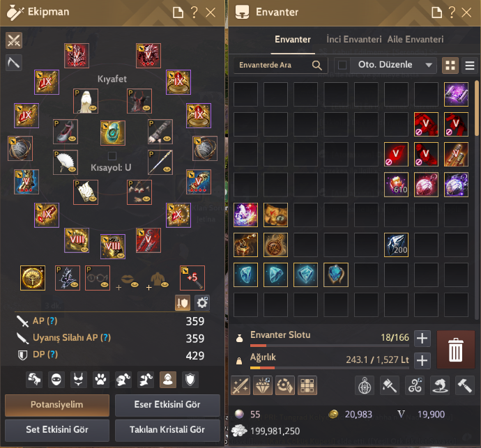
Task: Click the paw pet filter icon
Action: 100,380
